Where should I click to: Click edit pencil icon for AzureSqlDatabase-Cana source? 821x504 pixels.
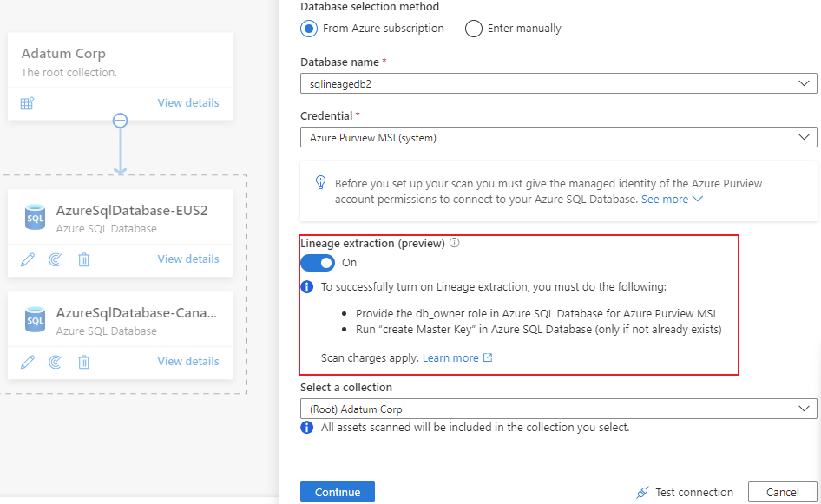click(x=28, y=362)
